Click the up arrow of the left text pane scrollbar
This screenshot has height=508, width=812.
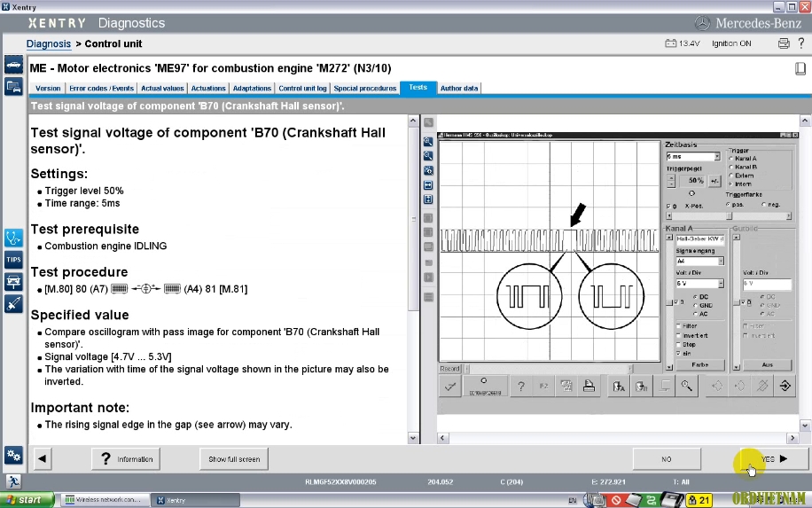(413, 121)
